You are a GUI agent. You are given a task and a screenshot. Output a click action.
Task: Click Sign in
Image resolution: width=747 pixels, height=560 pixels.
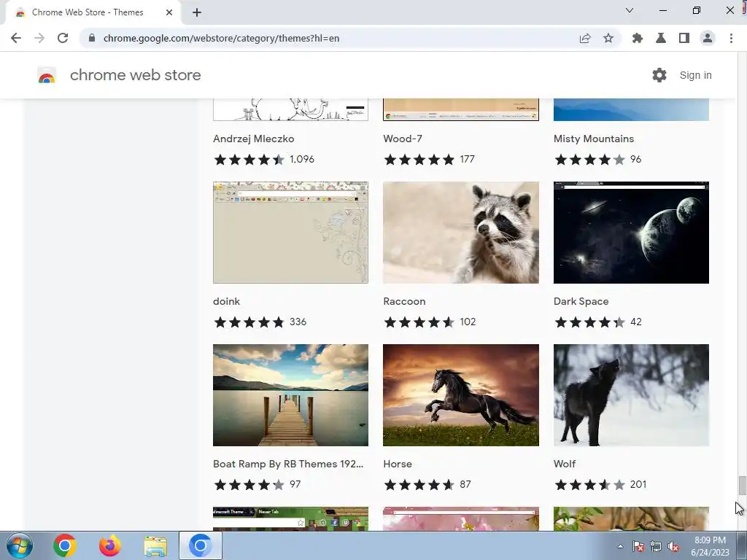click(695, 75)
